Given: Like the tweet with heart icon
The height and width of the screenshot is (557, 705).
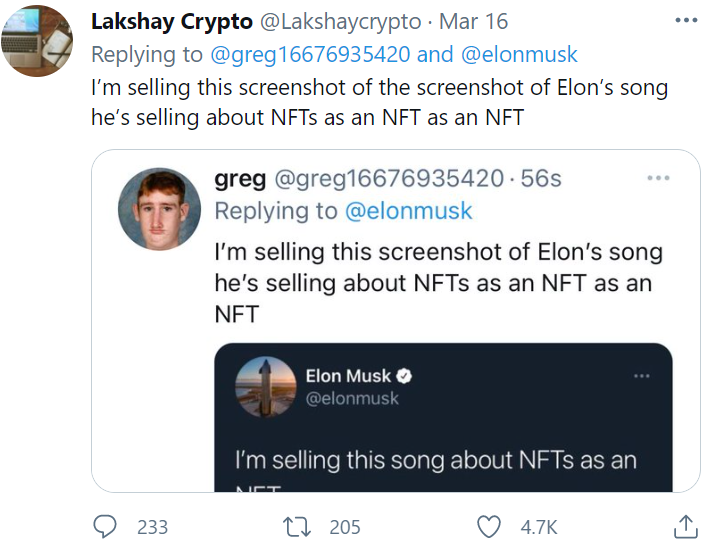Looking at the screenshot, I should click(488, 526).
